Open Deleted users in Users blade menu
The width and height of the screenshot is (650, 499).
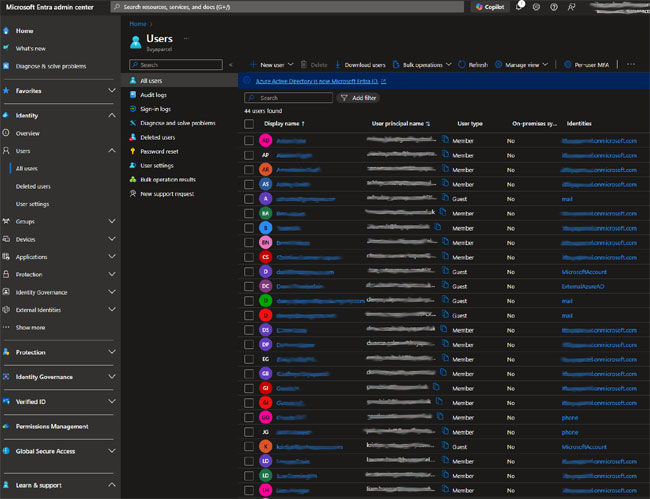158,137
